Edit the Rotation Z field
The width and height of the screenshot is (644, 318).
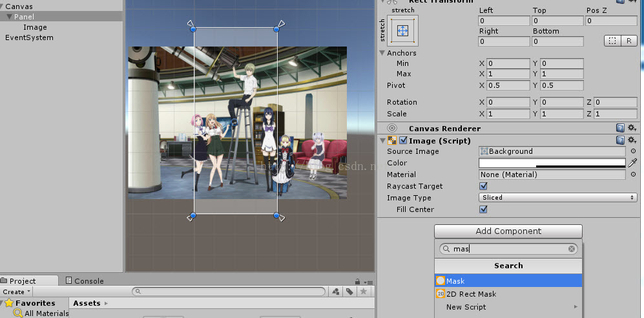615,102
